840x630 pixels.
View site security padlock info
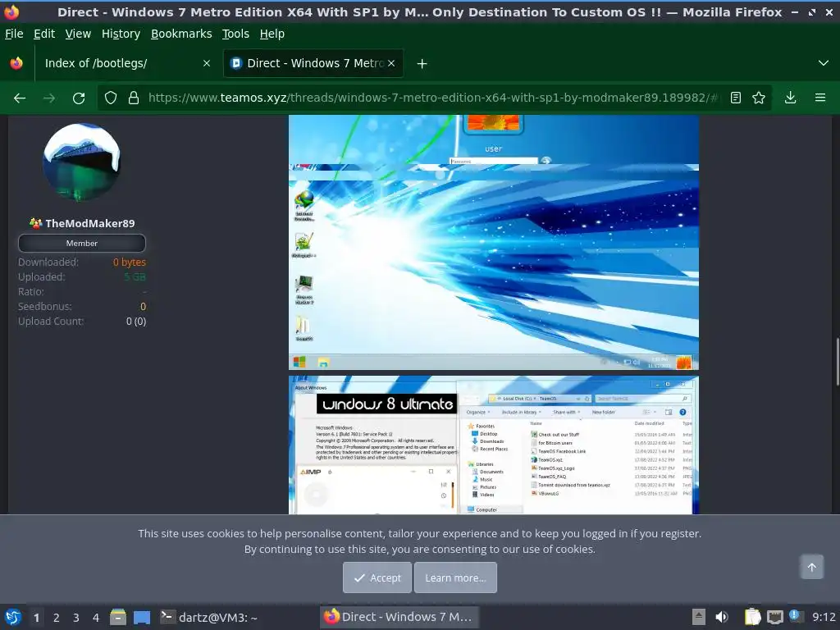[134, 98]
